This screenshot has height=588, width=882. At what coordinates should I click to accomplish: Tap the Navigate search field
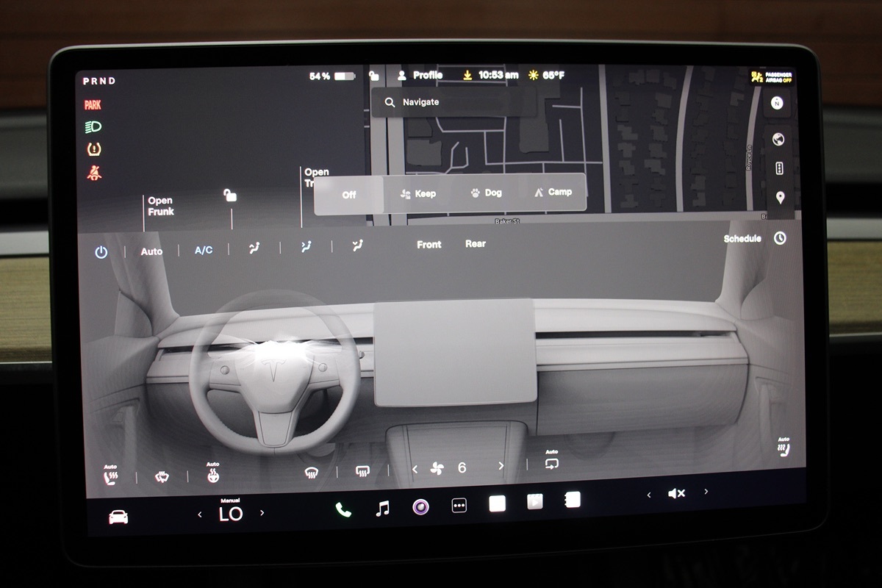[x=453, y=103]
